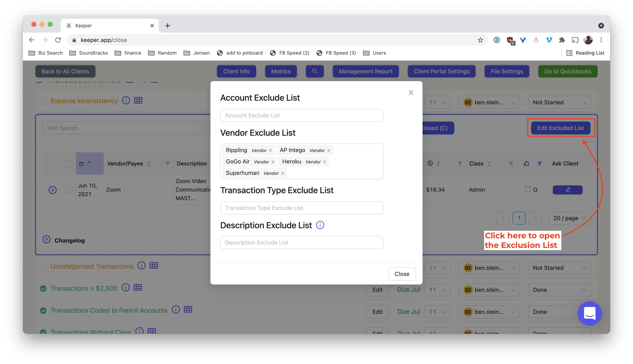The width and height of the screenshot is (633, 364).
Task: Open the Chrome extensions puzzle icon
Action: (x=562, y=40)
